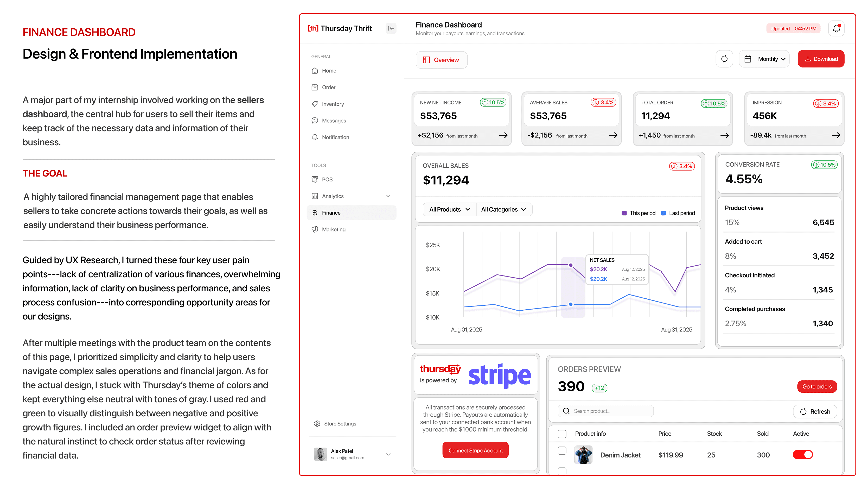Click the arrow on Impression card
This screenshot has width=868, height=489.
[836, 135]
